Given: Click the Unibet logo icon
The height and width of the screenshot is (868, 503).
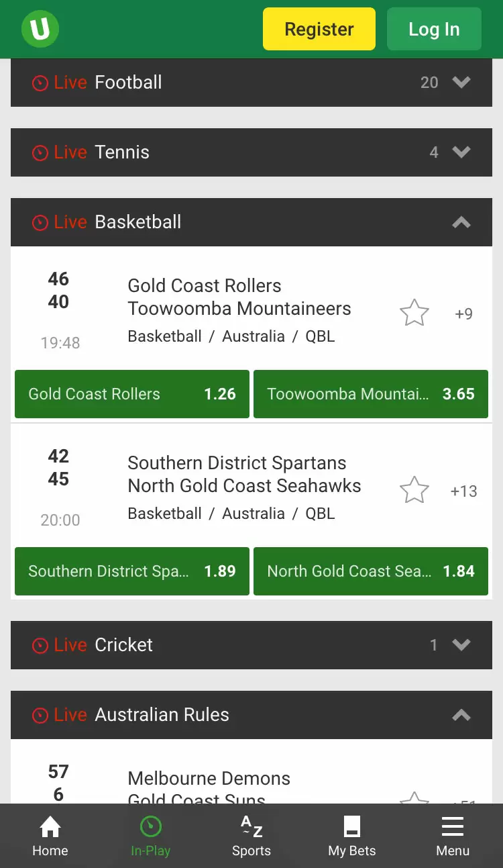Looking at the screenshot, I should tap(40, 29).
